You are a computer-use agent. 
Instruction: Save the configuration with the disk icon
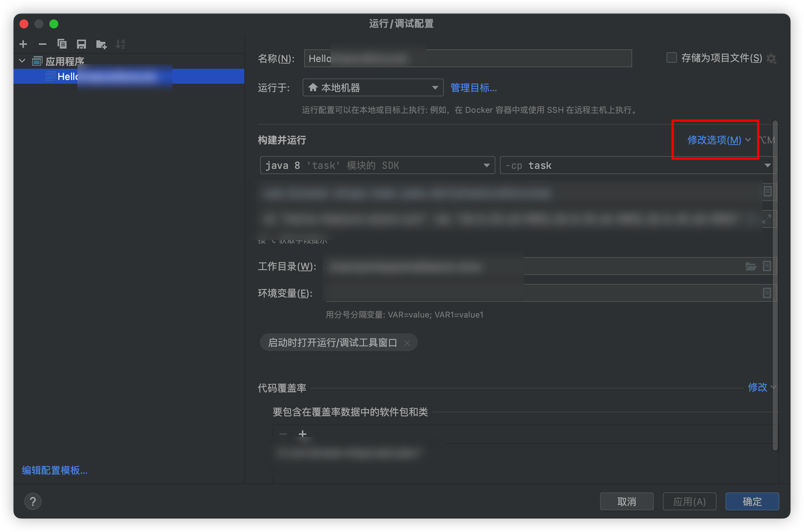[x=81, y=44]
